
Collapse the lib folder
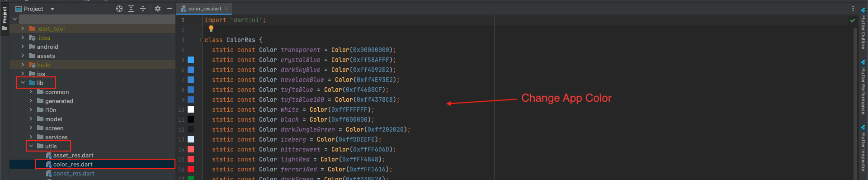23,83
